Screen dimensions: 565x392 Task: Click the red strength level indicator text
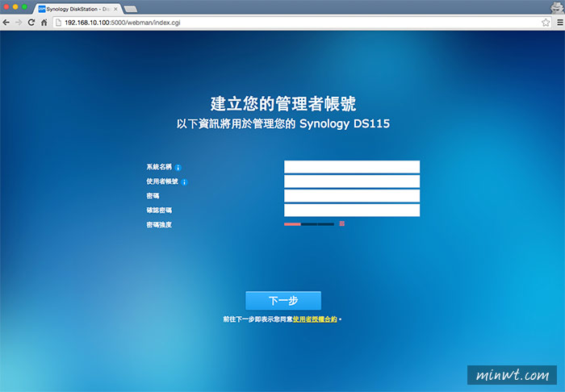pyautogui.click(x=342, y=224)
